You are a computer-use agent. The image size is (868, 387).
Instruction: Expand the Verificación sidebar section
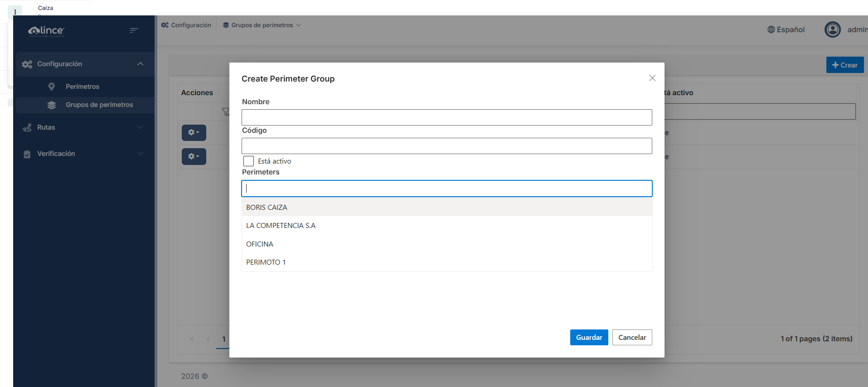pos(140,154)
